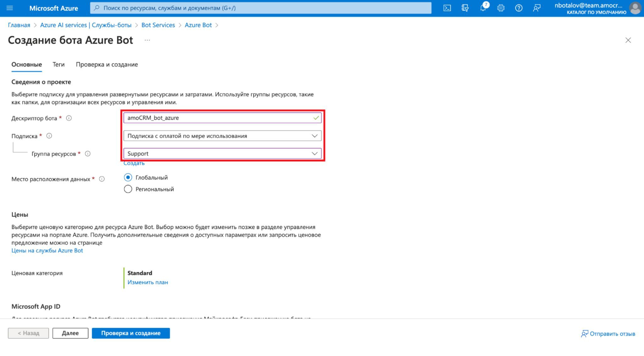The height and width of the screenshot is (356, 644).
Task: Switch to the Проверка и создание tab
Action: (107, 64)
